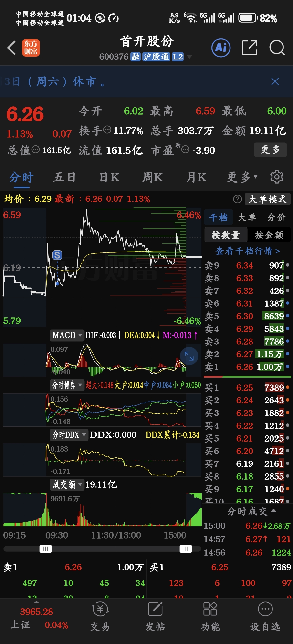Image resolution: width=293 pixels, height=644 pixels.
Task: Tap the 卖2 6.27 order row
Action: 247,354
